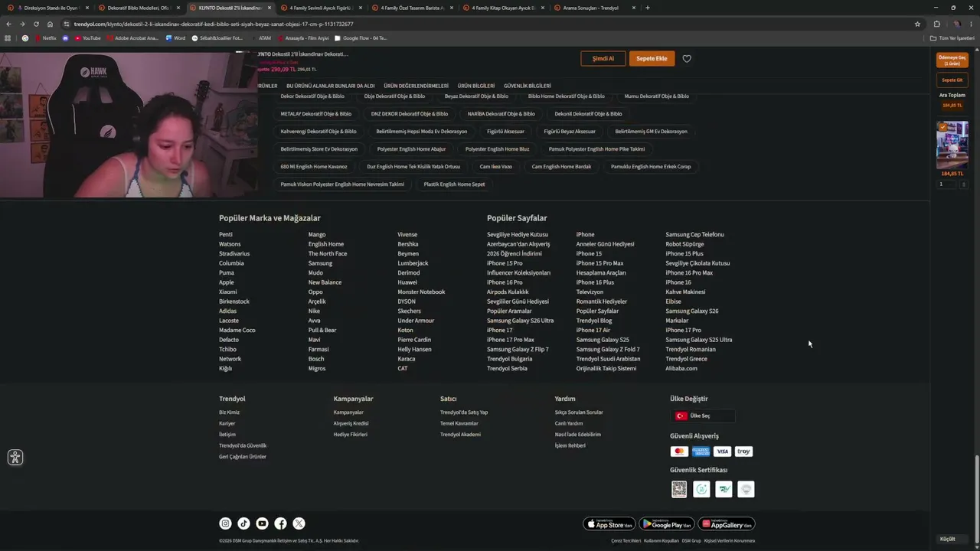Viewport: 980px width, 551px height.
Task: Open the Tüm Yer İşaretleri bookmarks folder
Action: [x=952, y=37]
